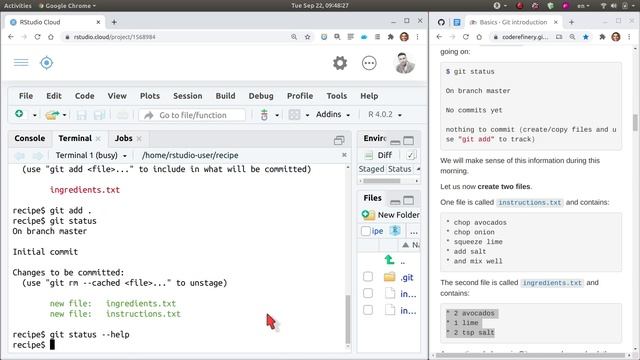Image resolution: width=640 pixels, height=360 pixels.
Task: Open the Google Chrome app menu in top bar
Action: (67, 6)
